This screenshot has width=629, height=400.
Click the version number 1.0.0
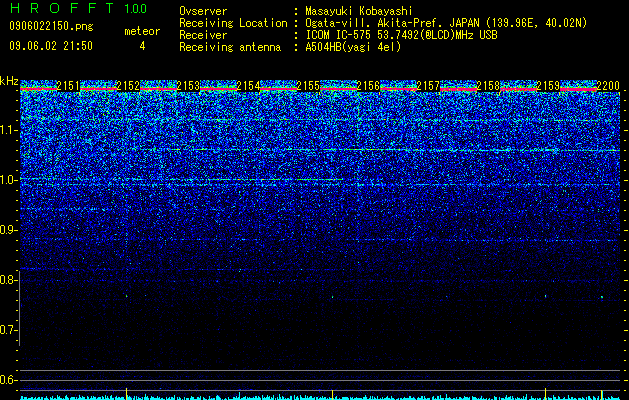pos(136,9)
